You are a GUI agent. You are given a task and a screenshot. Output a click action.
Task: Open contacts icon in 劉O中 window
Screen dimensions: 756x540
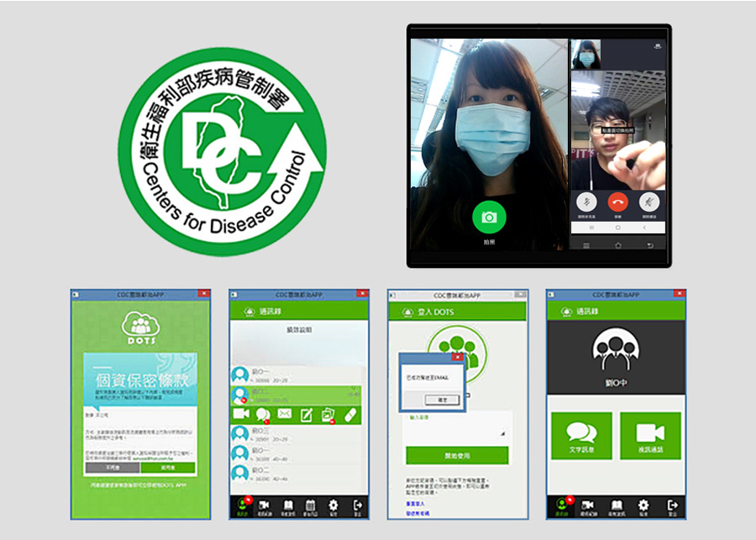click(x=561, y=506)
